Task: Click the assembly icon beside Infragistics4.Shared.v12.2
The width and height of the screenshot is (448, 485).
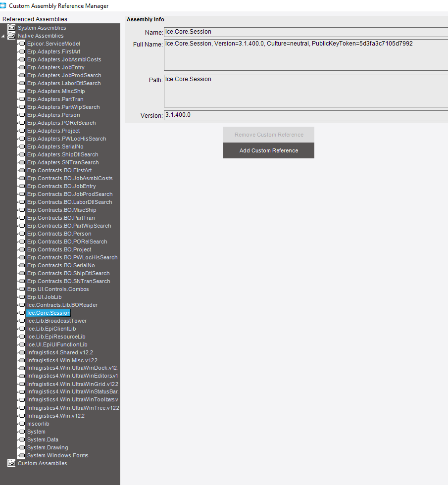Action: 22,352
